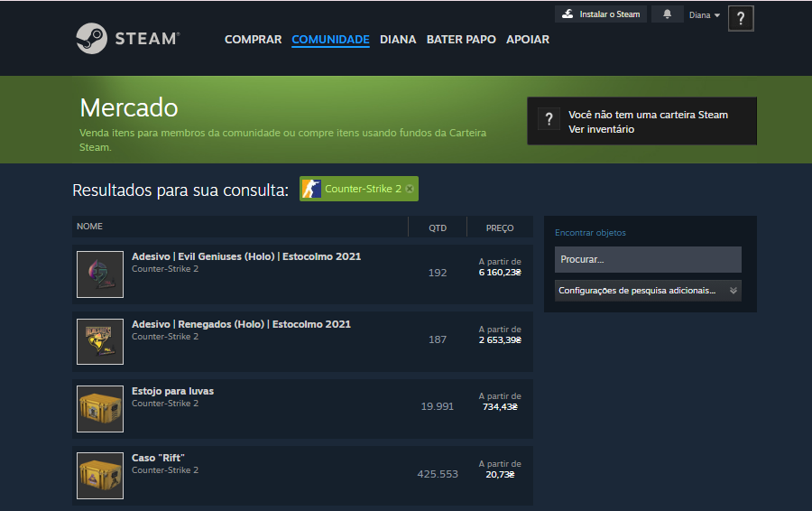Click the Ver inventário link

tap(601, 129)
